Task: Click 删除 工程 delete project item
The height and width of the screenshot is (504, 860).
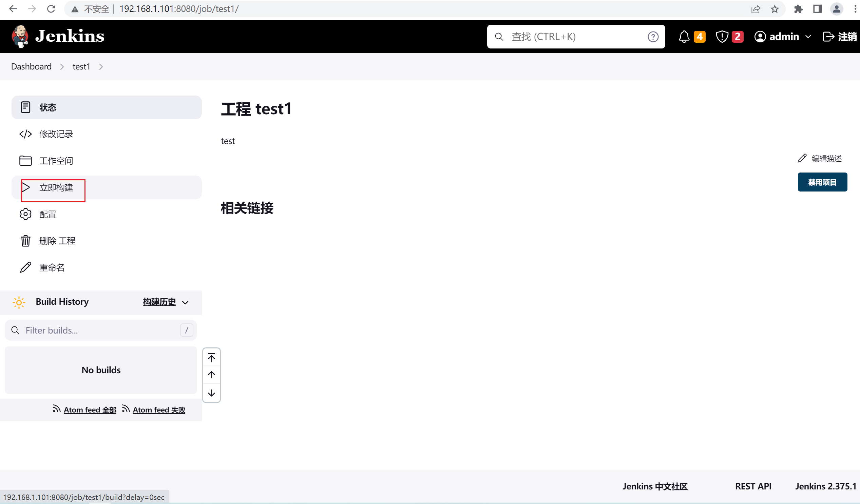Action: click(107, 241)
